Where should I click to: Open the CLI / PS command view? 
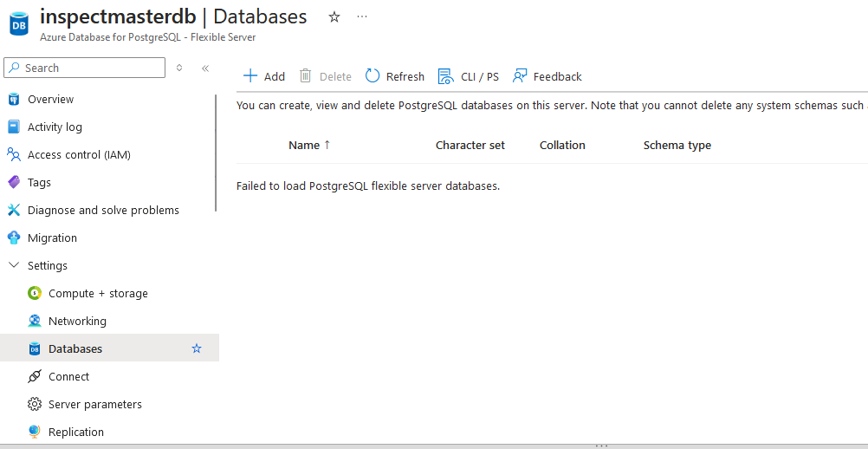coord(469,76)
